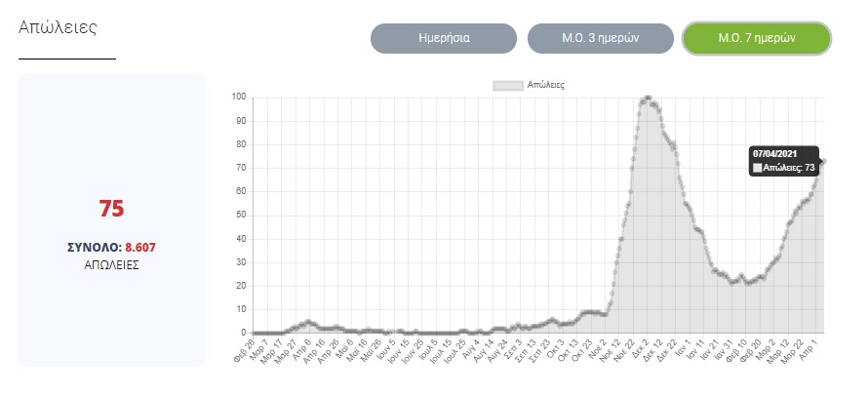Toggle the Απώλειες legend color box

[x=507, y=86]
